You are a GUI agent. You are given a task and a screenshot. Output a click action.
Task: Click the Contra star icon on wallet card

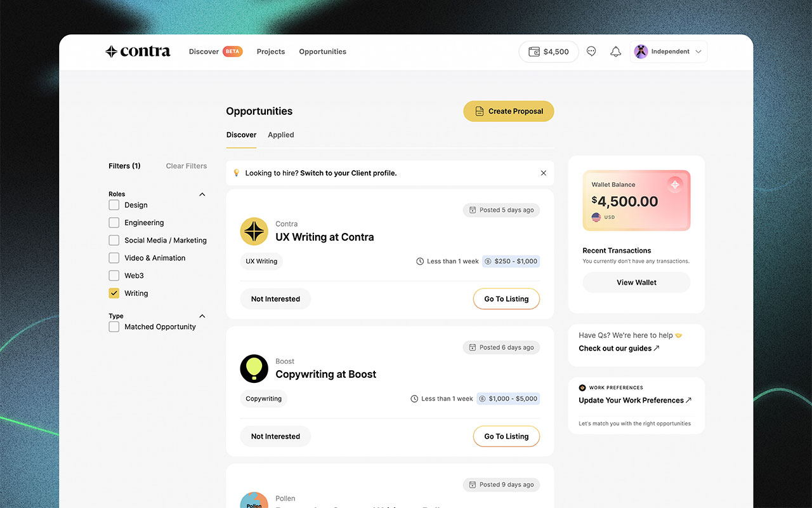[674, 185]
